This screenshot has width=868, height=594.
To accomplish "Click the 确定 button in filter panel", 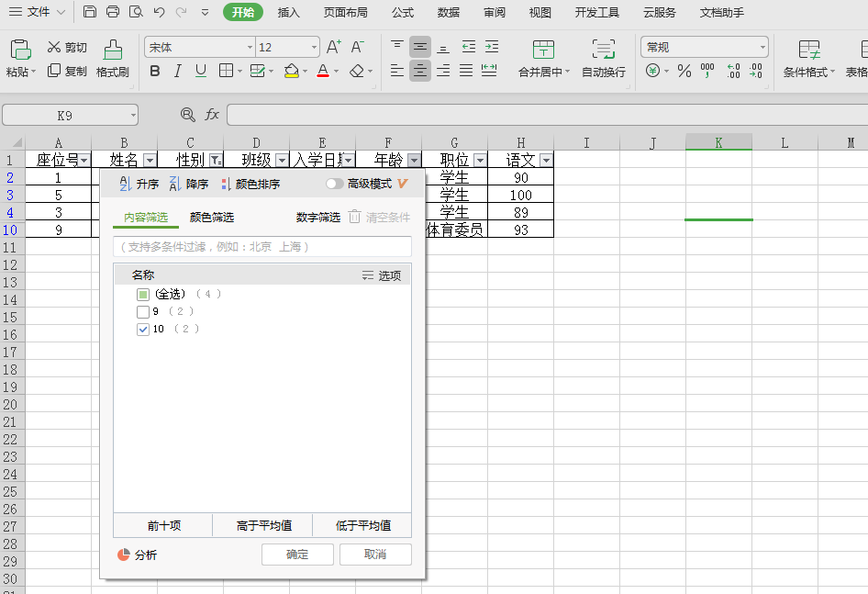I will point(297,555).
